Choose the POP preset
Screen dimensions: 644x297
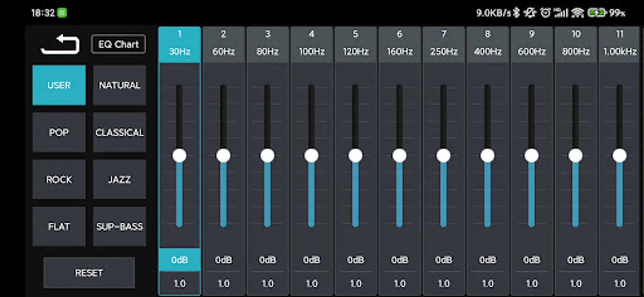pyautogui.click(x=59, y=133)
